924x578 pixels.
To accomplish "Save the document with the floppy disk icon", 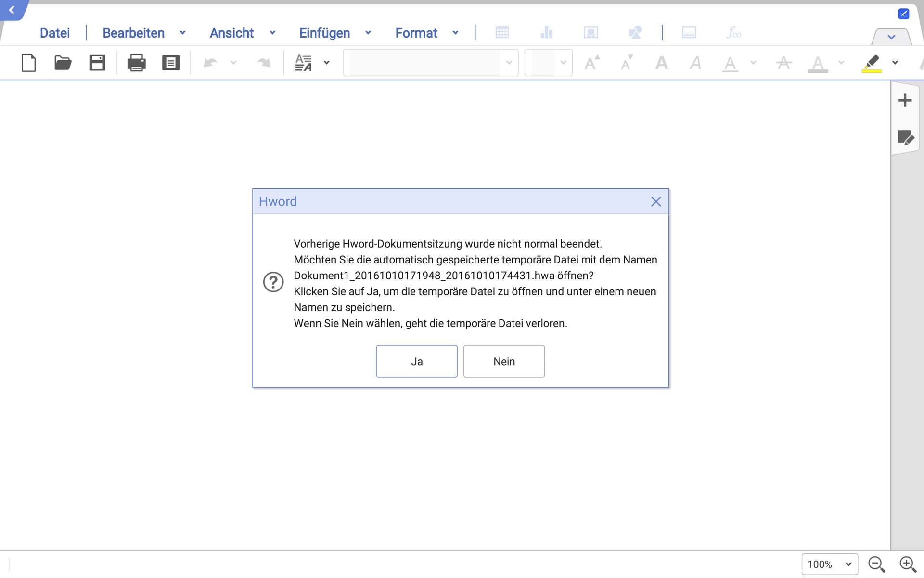I will pyautogui.click(x=97, y=63).
